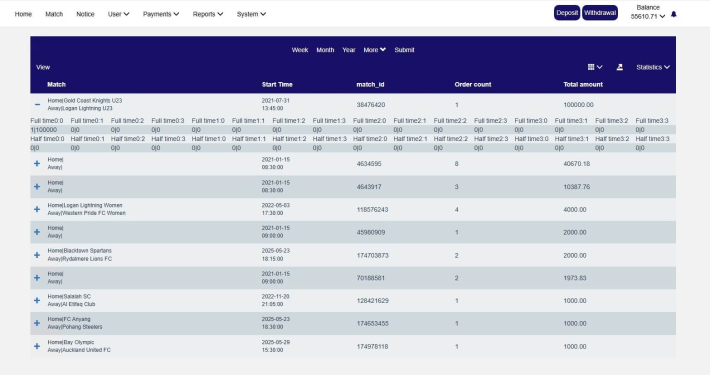The height and width of the screenshot is (375, 710).
Task: Expand row with match id 4634595
Action: pyautogui.click(x=37, y=163)
